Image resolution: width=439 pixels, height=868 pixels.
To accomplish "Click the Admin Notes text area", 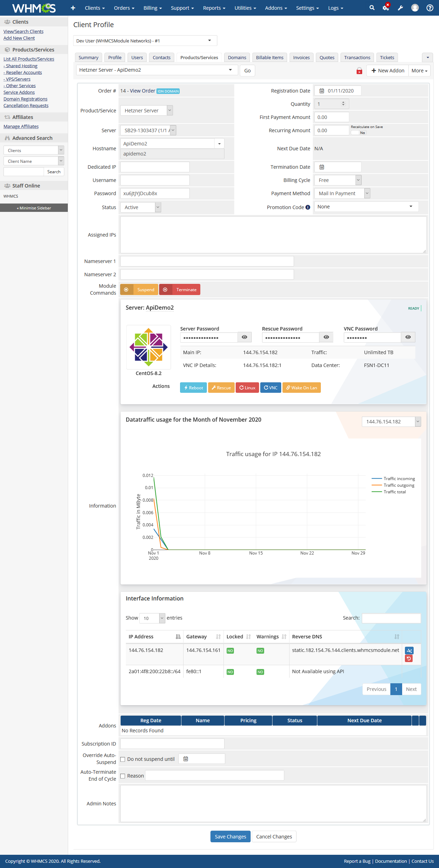I will pyautogui.click(x=273, y=804).
